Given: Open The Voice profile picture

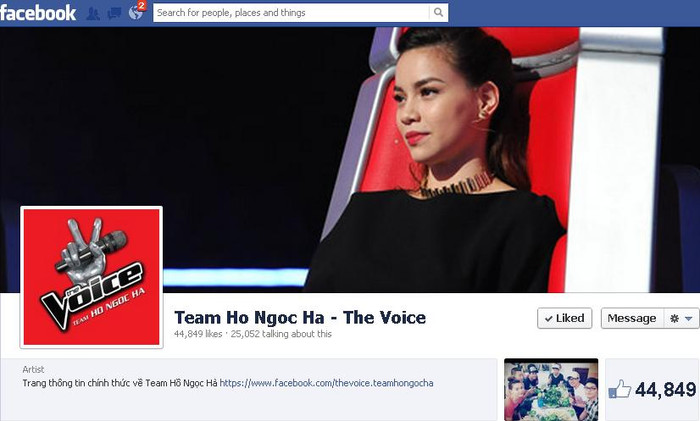Looking at the screenshot, I should pos(92,277).
